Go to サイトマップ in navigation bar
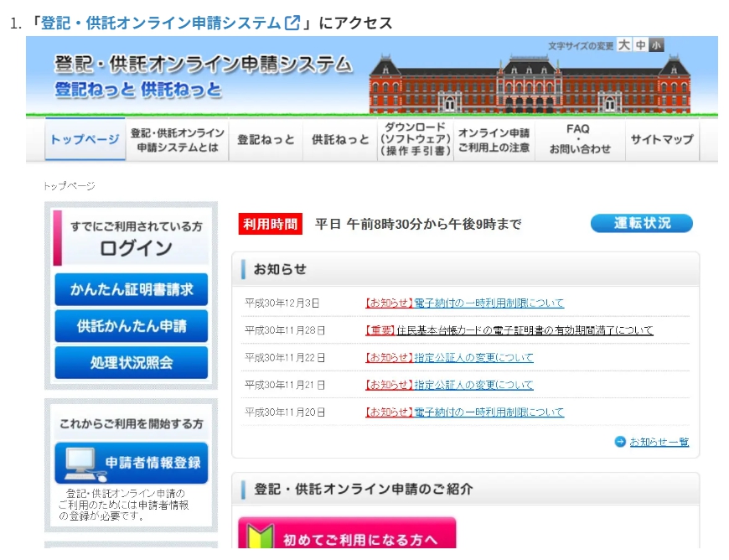This screenshot has width=729, height=560. point(661,140)
